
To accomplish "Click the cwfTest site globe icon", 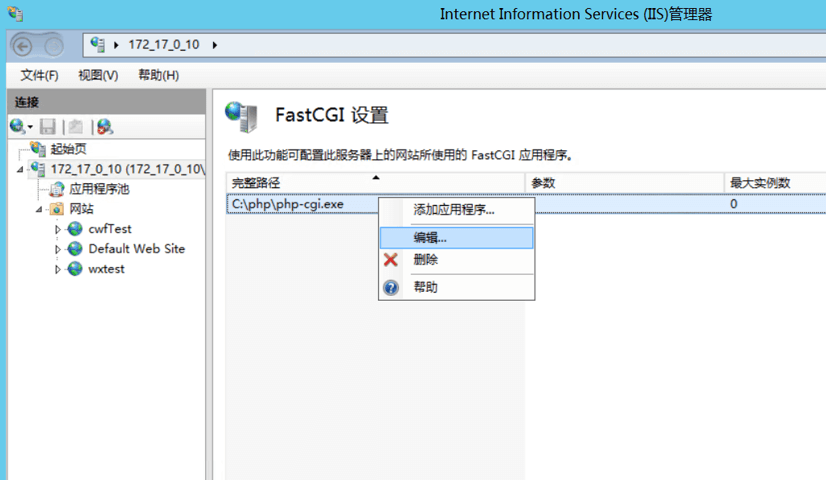I will [x=75, y=229].
